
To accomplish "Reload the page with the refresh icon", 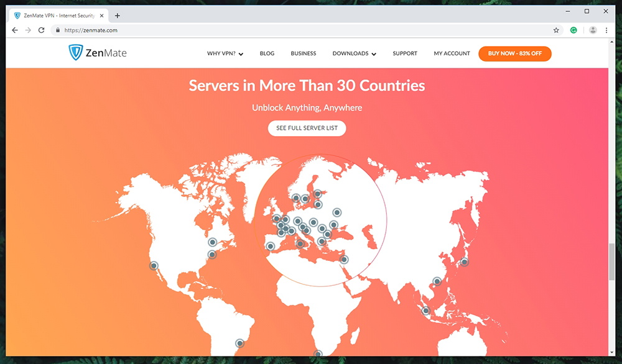I will (x=41, y=30).
